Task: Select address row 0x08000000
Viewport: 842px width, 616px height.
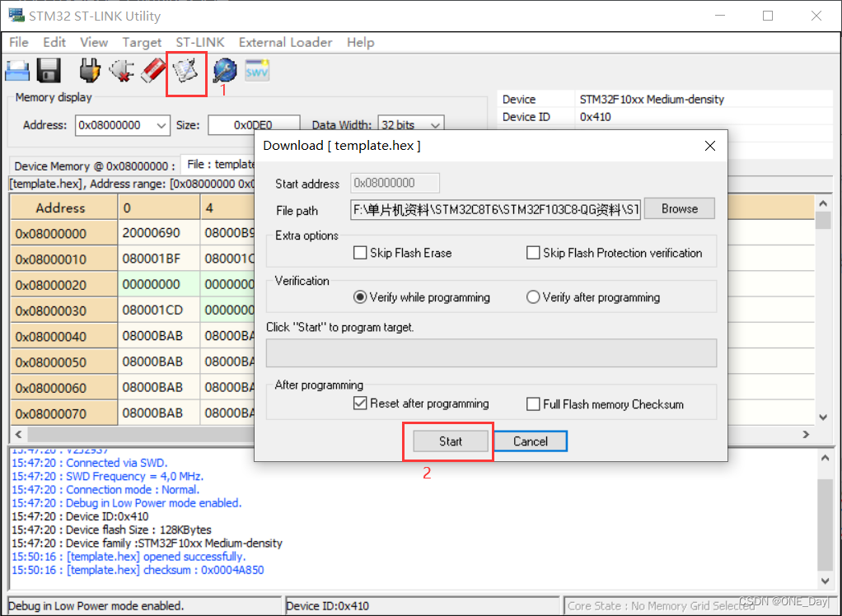Action: click(x=64, y=233)
